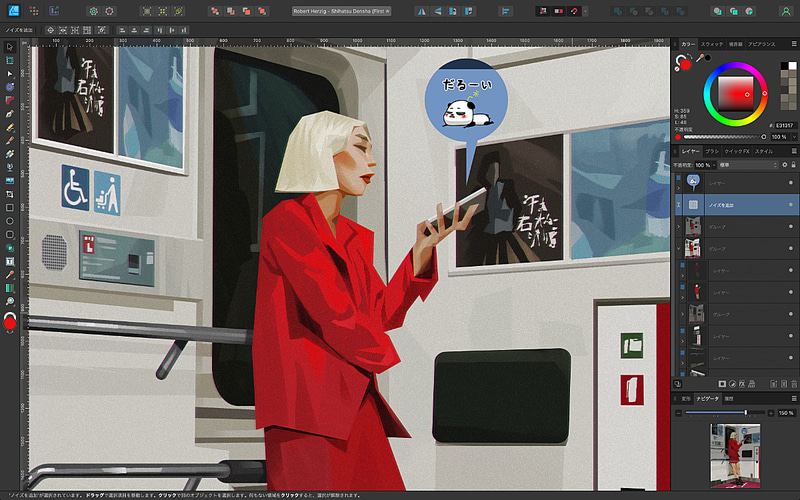The image size is (800, 500).
Task: Select the Ellipse shape tool
Action: (9, 221)
